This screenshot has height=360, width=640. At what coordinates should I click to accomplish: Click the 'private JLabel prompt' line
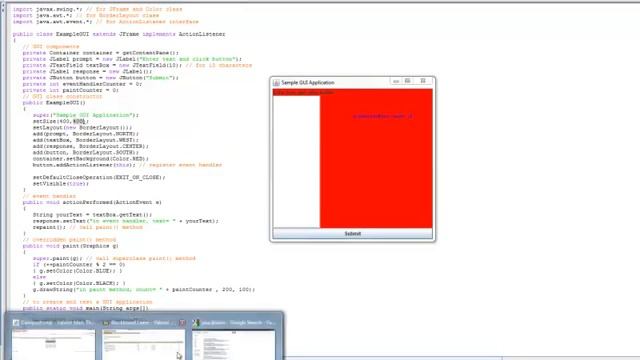click(132, 59)
